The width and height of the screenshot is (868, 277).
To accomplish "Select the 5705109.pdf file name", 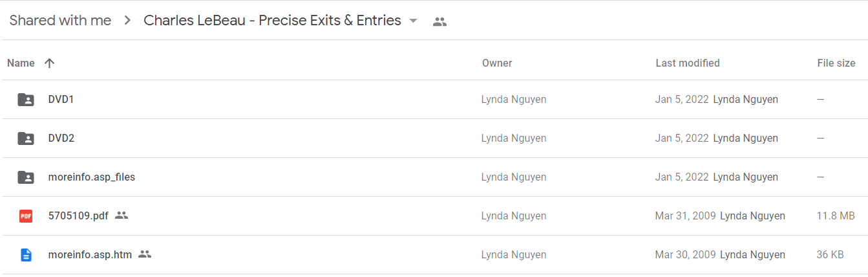I will click(x=78, y=216).
